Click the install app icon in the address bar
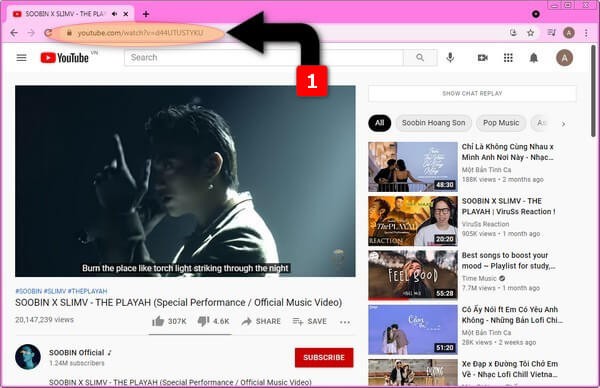600x388 pixels. [514, 33]
